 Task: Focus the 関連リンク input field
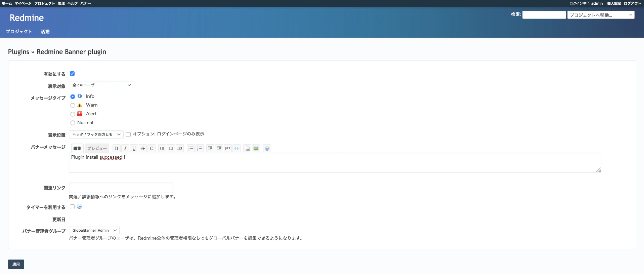[x=121, y=188]
